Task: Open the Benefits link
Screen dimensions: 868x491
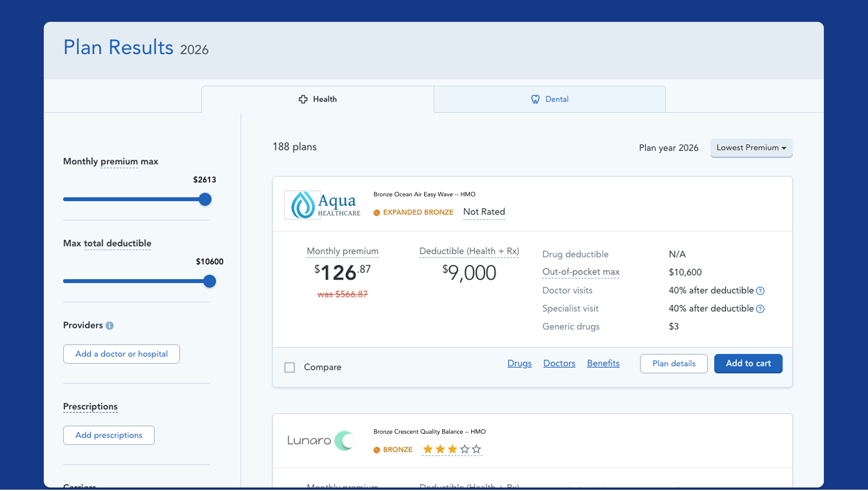Action: [603, 363]
